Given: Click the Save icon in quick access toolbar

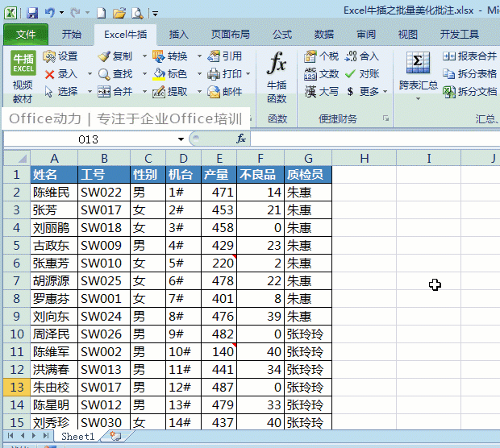Looking at the screenshot, I should pyautogui.click(x=32, y=13).
